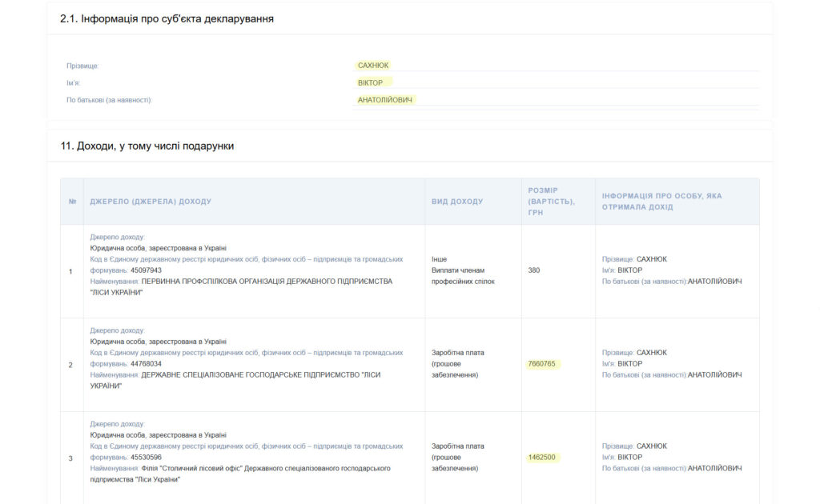
Task: Select highlighted amount 7660765
Action: (x=542, y=364)
